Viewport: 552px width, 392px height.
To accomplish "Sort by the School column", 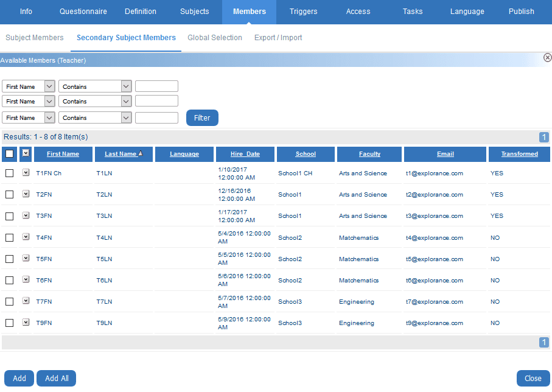I will [x=306, y=154].
